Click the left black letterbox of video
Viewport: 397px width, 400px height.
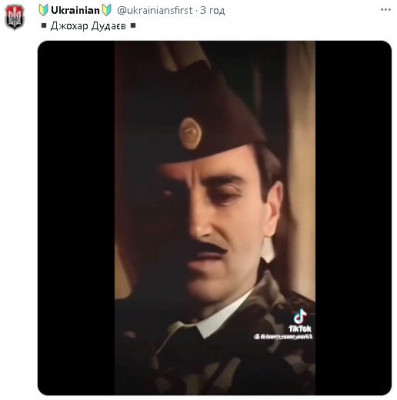76,218
